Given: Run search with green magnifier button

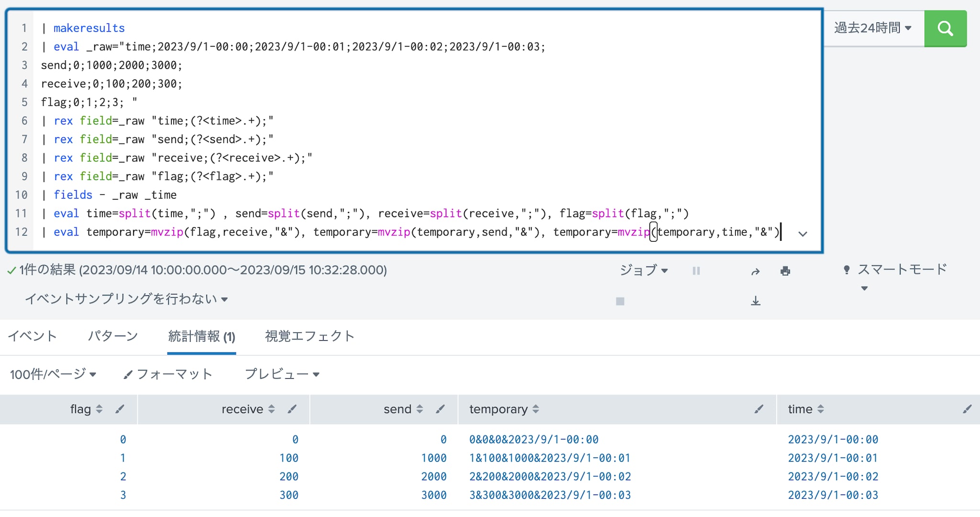Looking at the screenshot, I should tap(945, 28).
